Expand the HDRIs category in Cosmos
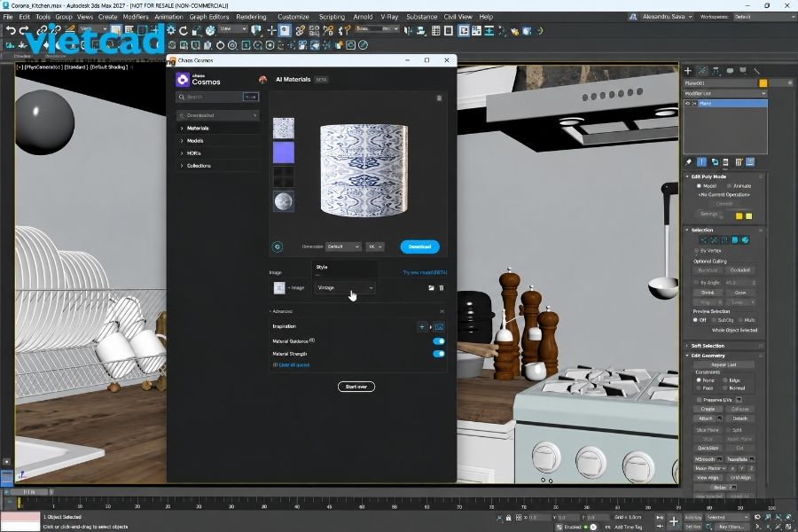The width and height of the screenshot is (798, 532). pyautogui.click(x=218, y=153)
